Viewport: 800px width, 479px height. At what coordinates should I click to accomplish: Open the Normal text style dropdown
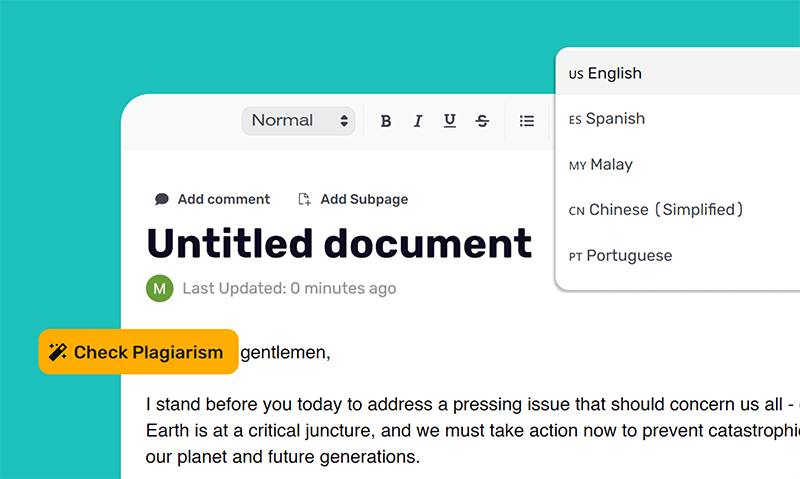[x=298, y=121]
